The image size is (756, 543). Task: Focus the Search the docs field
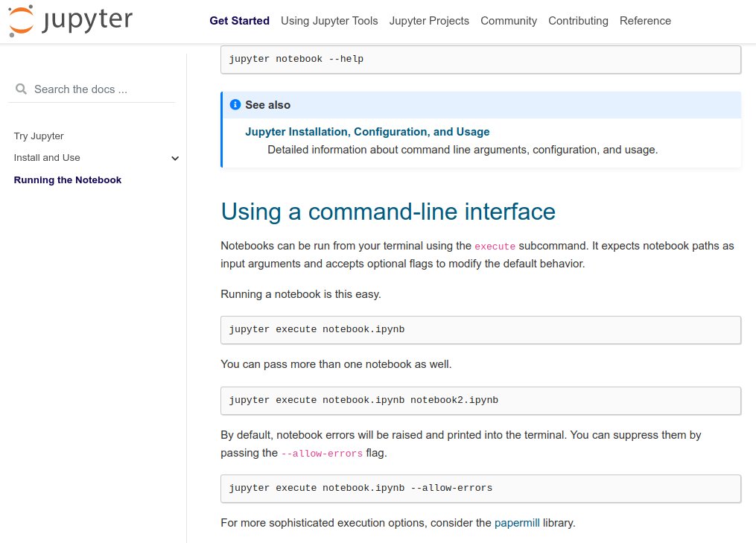[x=92, y=89]
